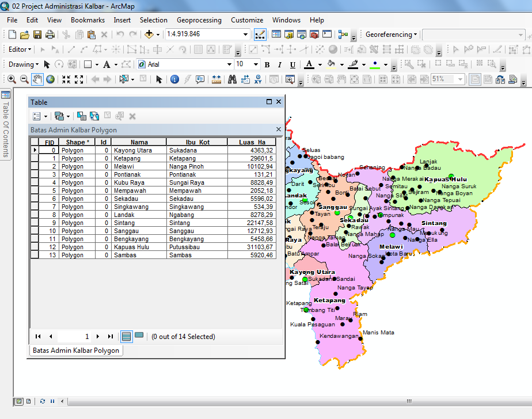Apply italic text formatting
This screenshot has width=532, height=419.
tap(280, 64)
